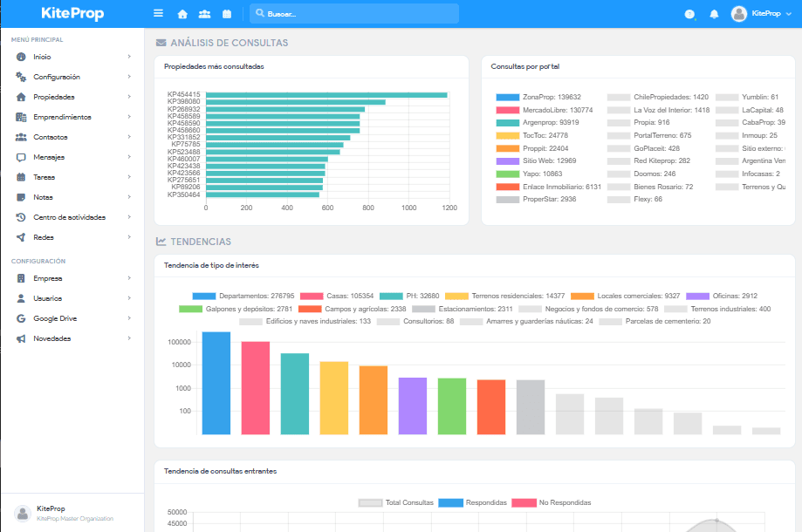Open the KiteProp user dropdown
Screen dimensions: 802x532
tap(761, 14)
